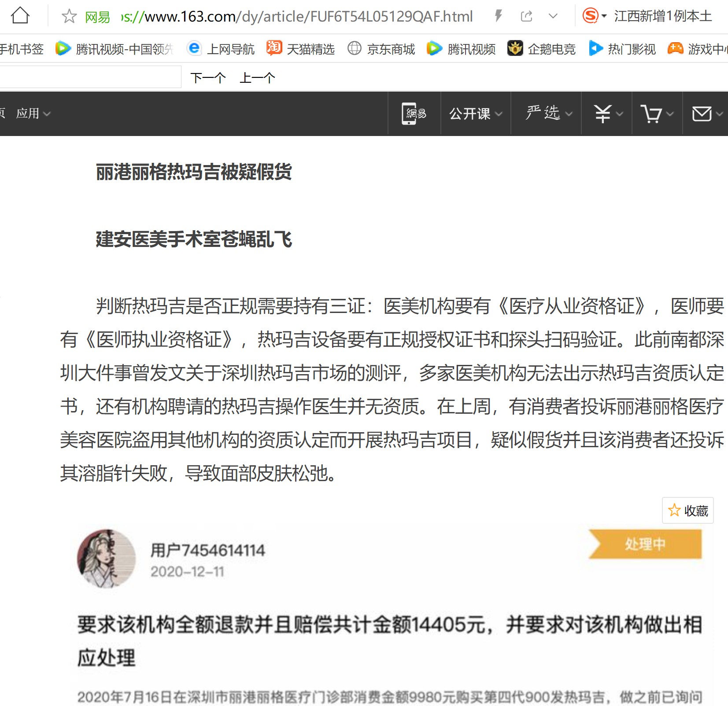
Task: Click the 收藏 favorite button
Action: (688, 511)
